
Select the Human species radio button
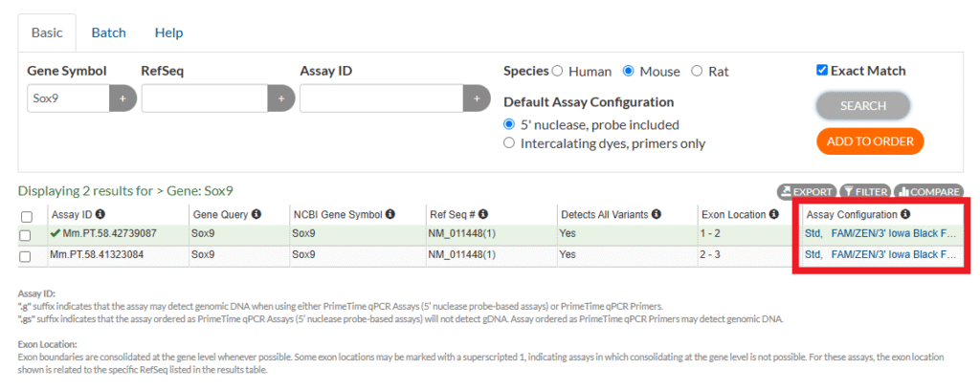[557, 72]
